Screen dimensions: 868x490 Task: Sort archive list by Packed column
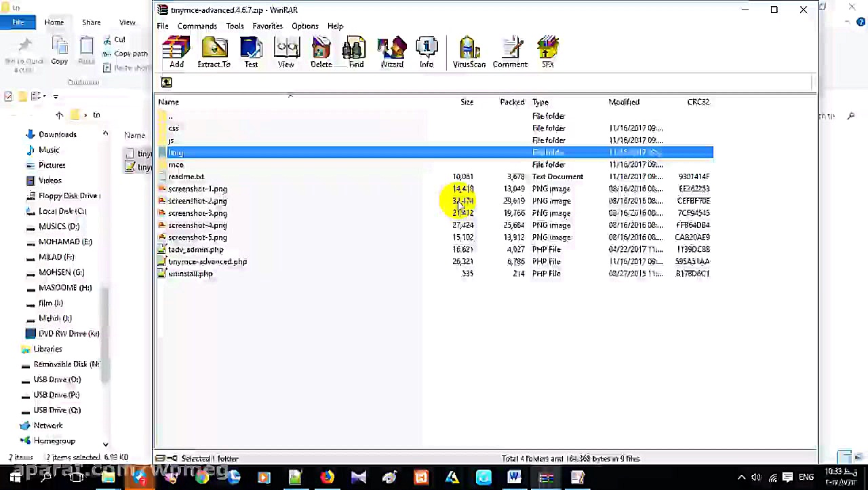pyautogui.click(x=512, y=102)
